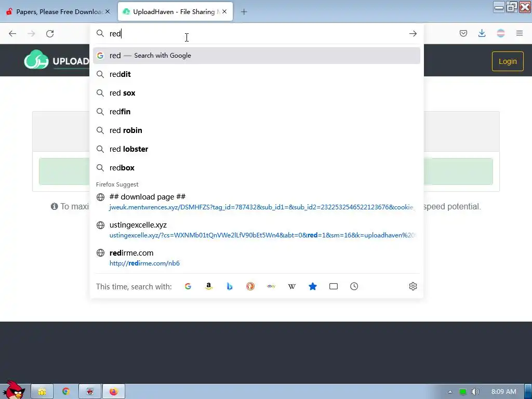Search bookmarks with the star icon

(312, 286)
